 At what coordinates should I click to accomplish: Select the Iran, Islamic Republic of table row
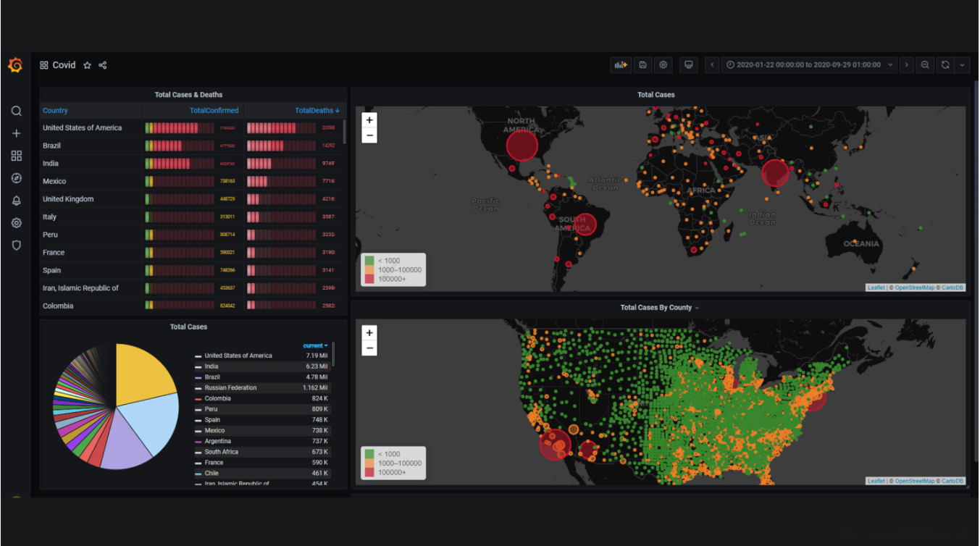(x=192, y=288)
